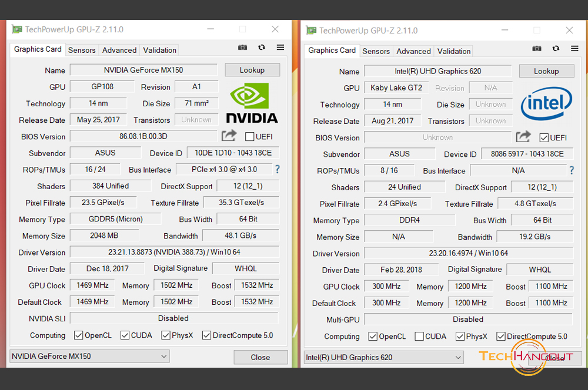Minimize the NVIDIA GPU-Z window

pyautogui.click(x=211, y=29)
